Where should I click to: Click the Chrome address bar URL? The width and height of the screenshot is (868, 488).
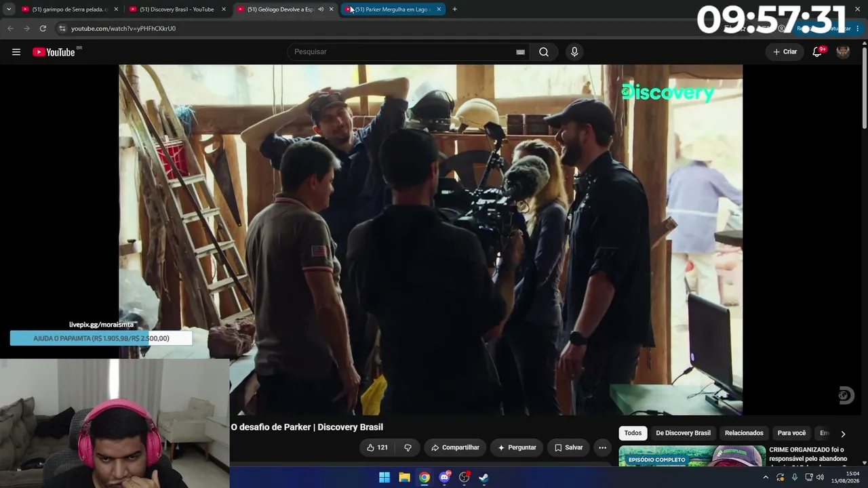pyautogui.click(x=123, y=28)
